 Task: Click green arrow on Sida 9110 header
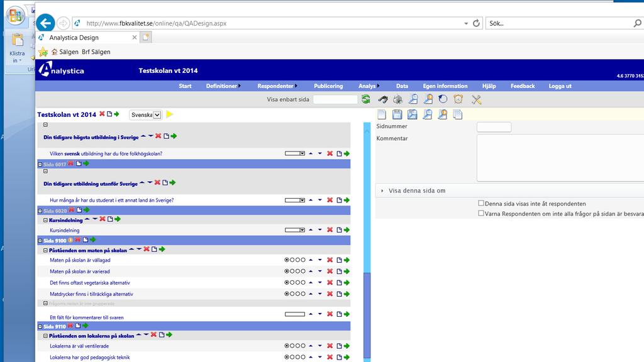[86, 326]
